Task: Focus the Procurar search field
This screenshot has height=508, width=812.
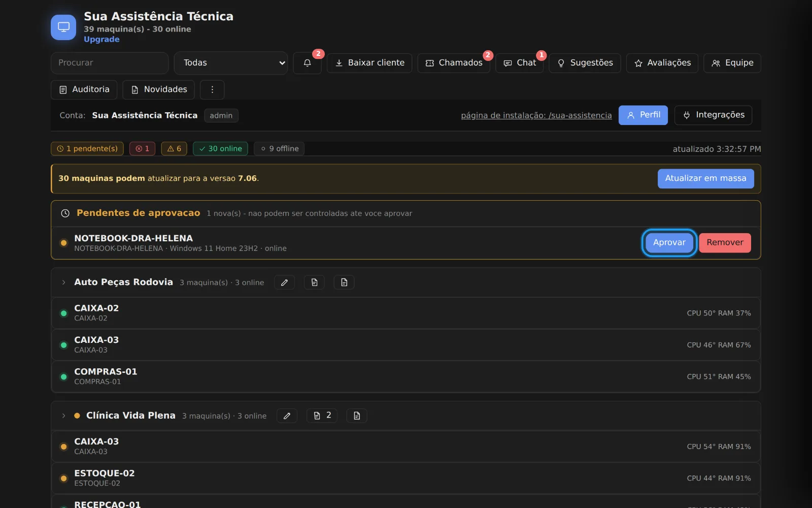Action: 110,63
